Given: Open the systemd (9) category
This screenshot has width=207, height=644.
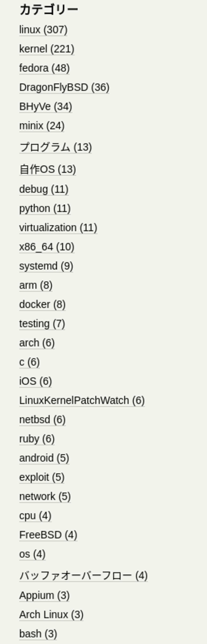Looking at the screenshot, I should 46,266.
